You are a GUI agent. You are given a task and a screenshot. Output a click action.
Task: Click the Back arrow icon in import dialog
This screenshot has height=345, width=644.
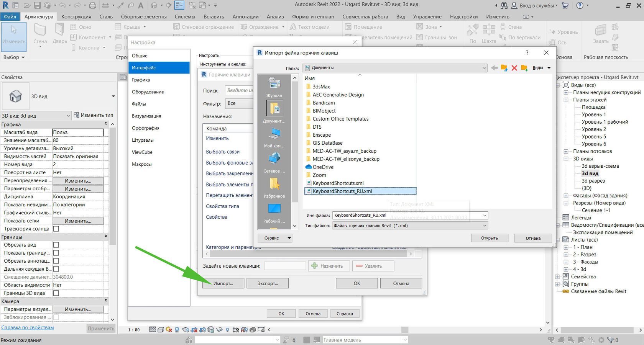coord(495,68)
